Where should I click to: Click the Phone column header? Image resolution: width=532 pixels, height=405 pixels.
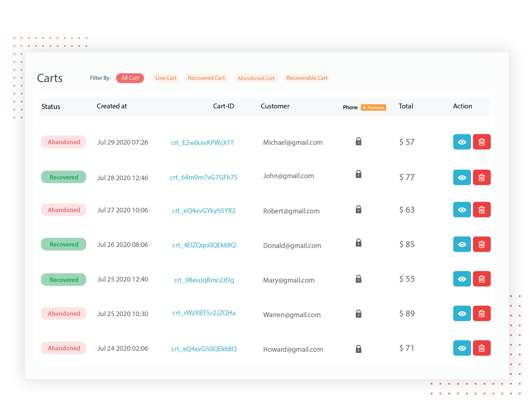(x=350, y=108)
